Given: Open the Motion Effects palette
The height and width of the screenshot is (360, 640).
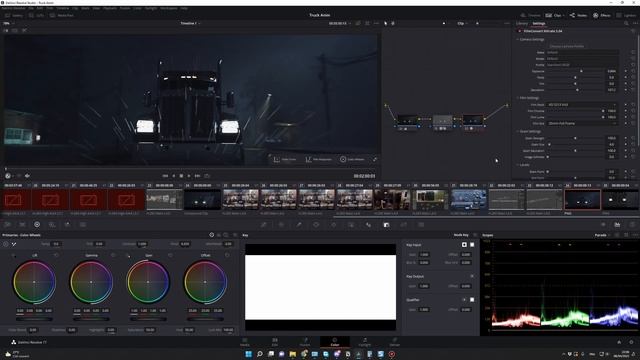Looking at the screenshot, I should 83,224.
